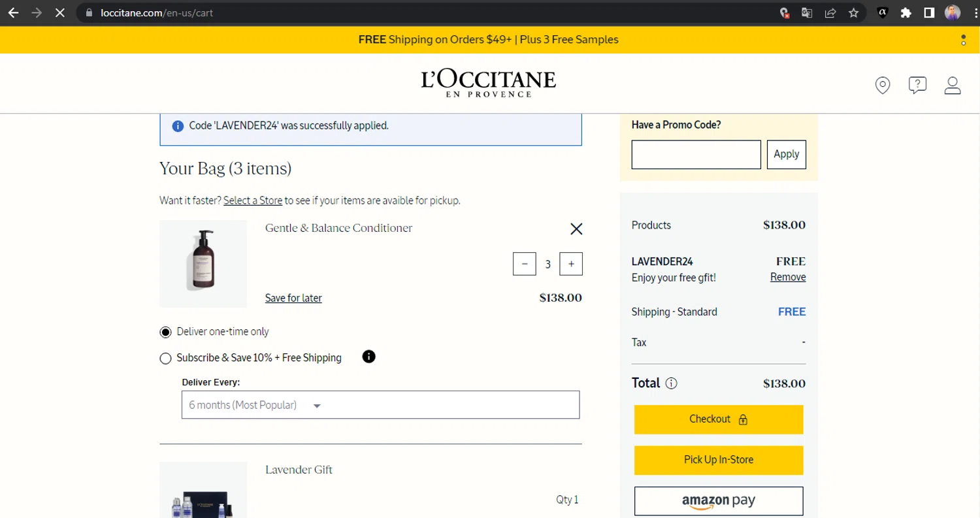Decrease conditioner quantity with the minus button
Image resolution: width=980 pixels, height=518 pixels.
[525, 264]
